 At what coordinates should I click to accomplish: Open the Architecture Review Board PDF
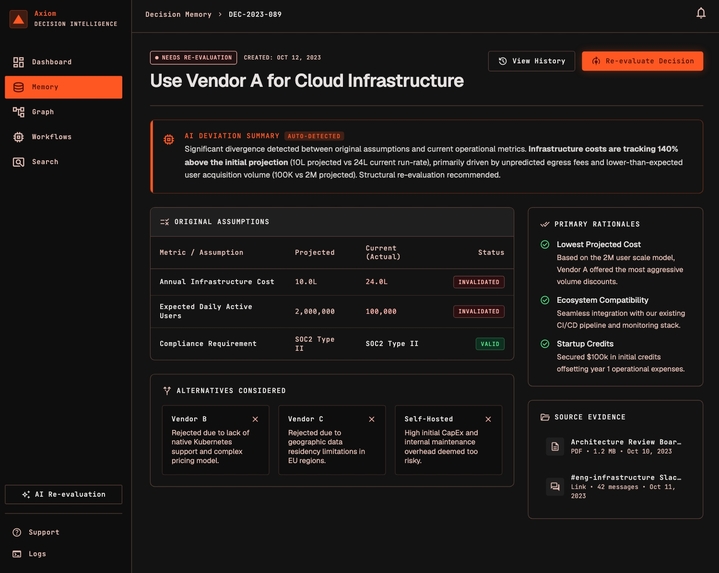pyautogui.click(x=615, y=446)
